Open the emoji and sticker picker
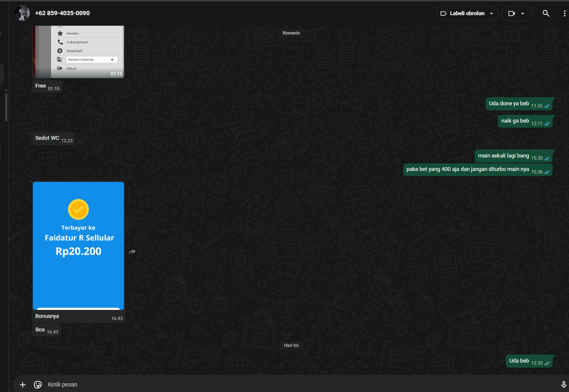 [38, 384]
